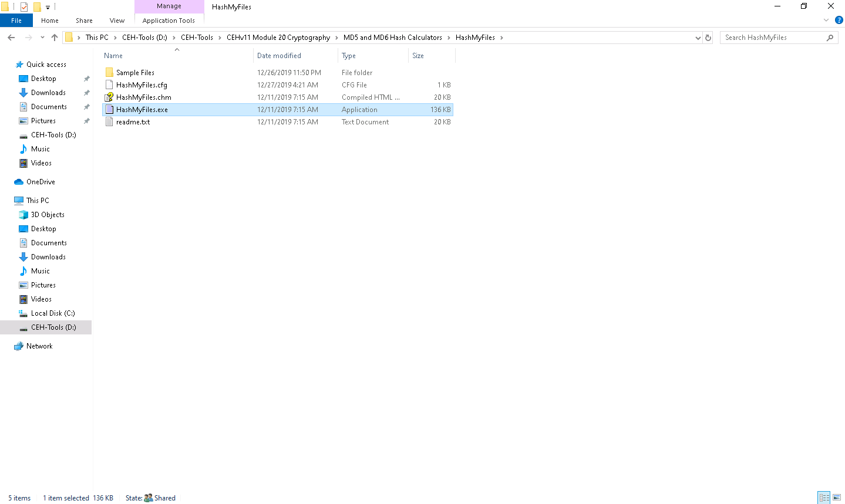Switch to details view in status bar
Screen dimensions: 845x504
coord(824,498)
